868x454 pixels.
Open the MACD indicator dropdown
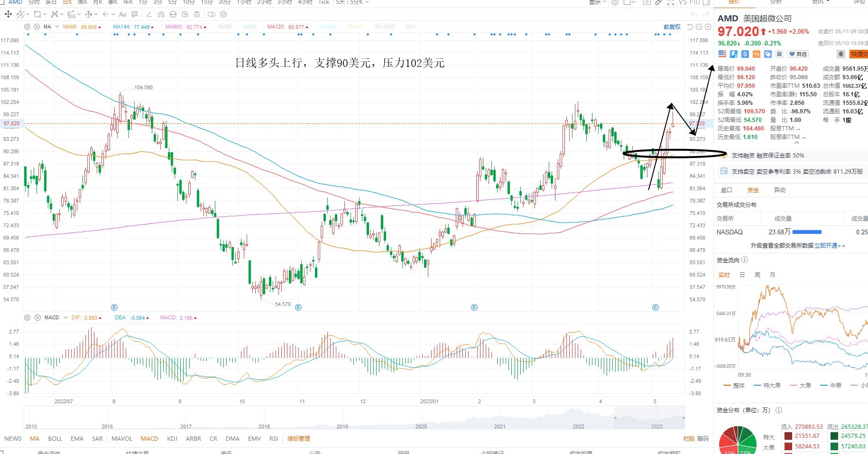[65, 317]
